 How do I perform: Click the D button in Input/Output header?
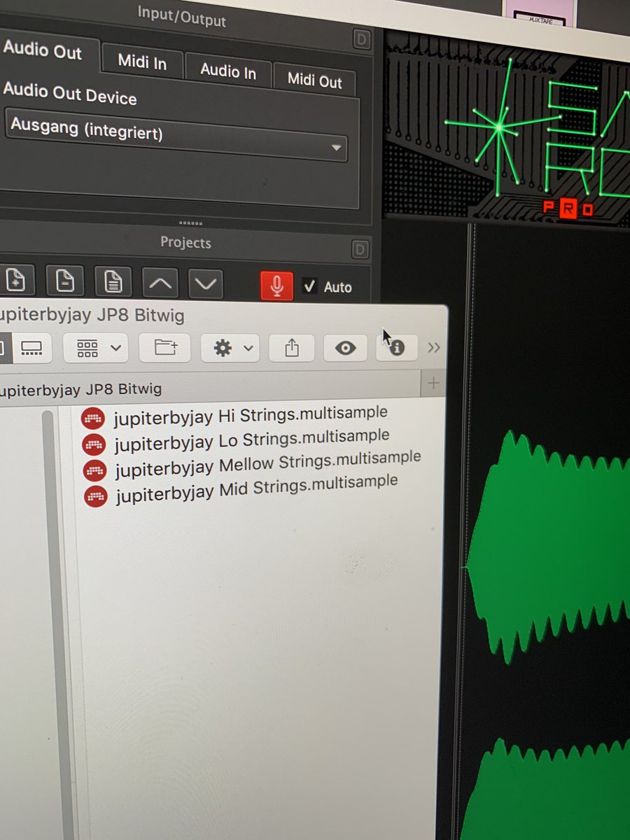point(362,41)
